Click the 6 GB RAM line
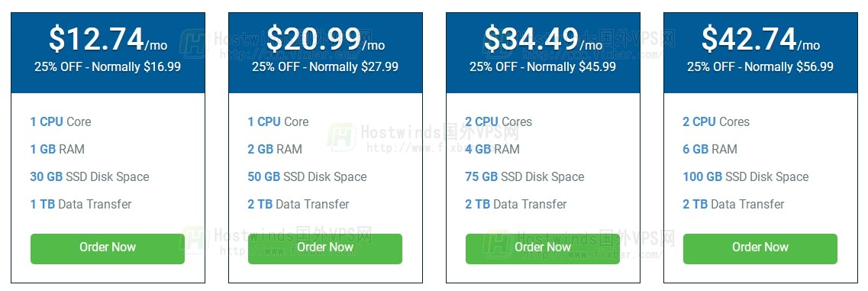This screenshot has height=291, width=868. (710, 149)
